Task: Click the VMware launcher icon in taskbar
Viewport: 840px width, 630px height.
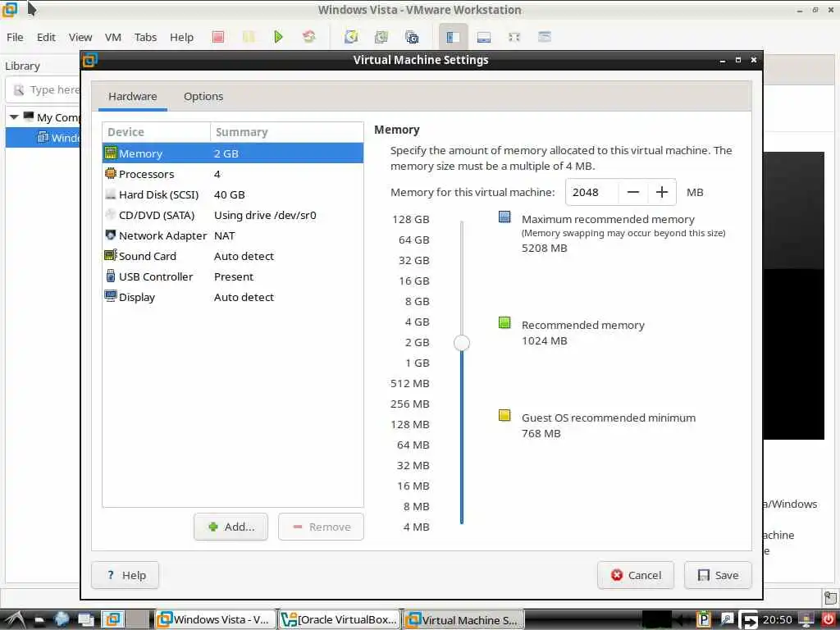Action: tap(113, 620)
